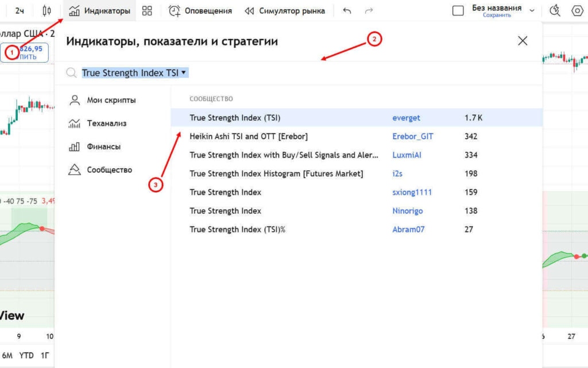The width and height of the screenshot is (588, 368).
Task: Click the candlestick chart type icon
Action: click(47, 10)
